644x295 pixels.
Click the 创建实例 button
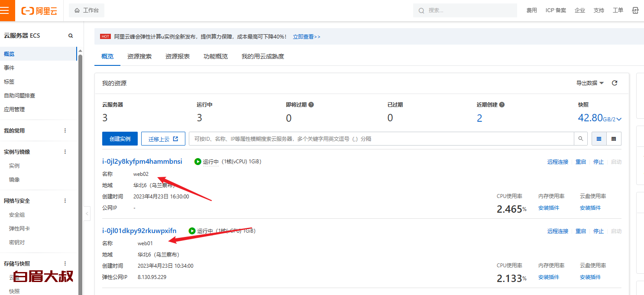tap(120, 139)
